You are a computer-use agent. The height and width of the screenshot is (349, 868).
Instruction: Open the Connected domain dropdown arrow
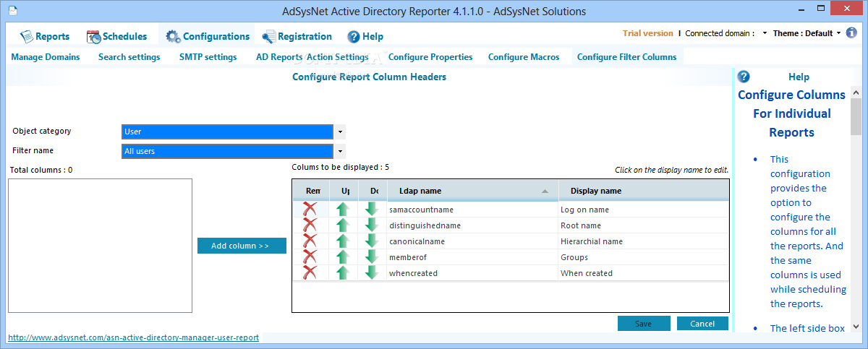click(x=765, y=33)
